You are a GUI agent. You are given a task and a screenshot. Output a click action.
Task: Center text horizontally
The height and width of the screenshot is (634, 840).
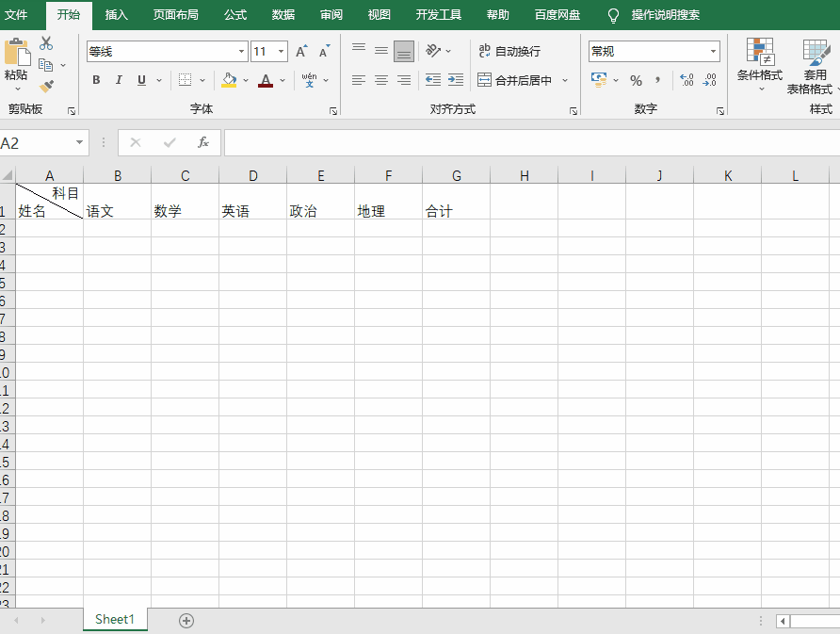tap(381, 80)
